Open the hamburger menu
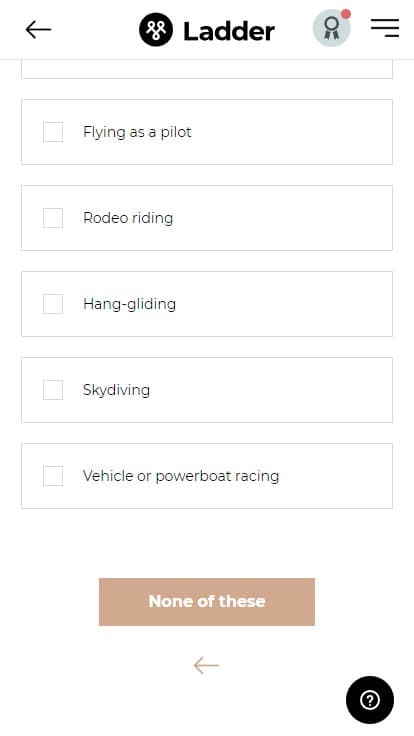The image size is (414, 736). click(384, 28)
